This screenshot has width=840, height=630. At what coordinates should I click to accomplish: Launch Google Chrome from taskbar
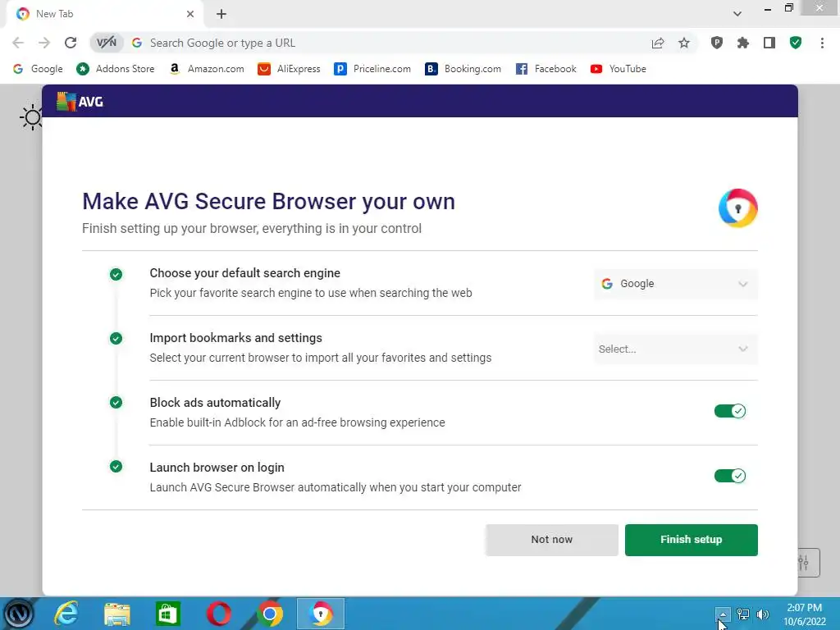[x=269, y=614]
